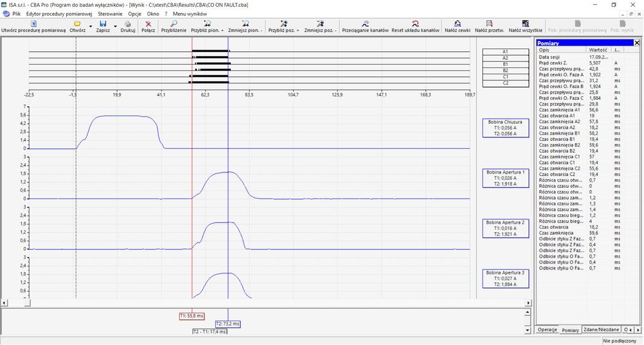Click T1: 55,8 ms cursor marker
This screenshot has width=644, height=345.
point(192,316)
